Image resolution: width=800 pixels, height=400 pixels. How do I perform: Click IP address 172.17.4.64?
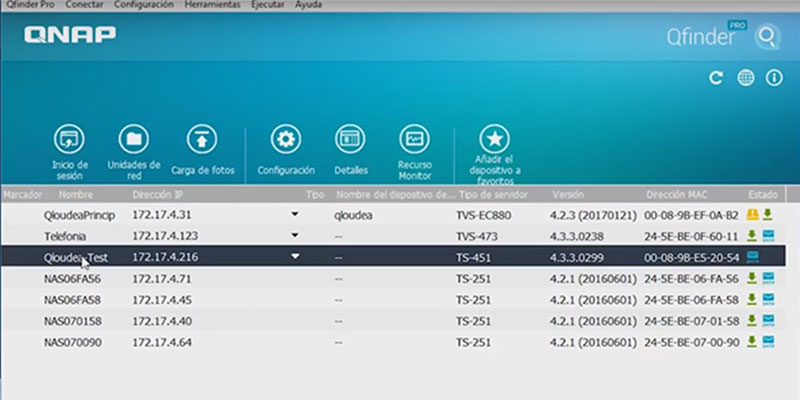click(x=162, y=342)
